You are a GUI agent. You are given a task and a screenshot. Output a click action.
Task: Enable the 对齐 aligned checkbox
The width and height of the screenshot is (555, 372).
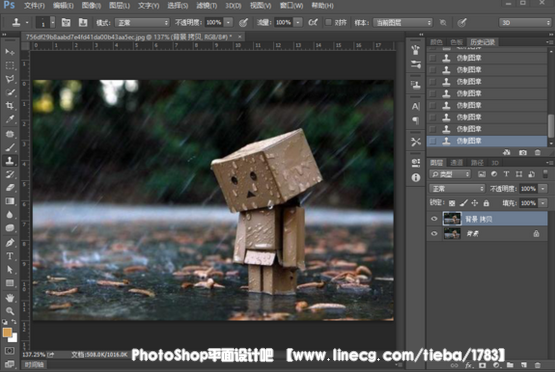point(328,22)
